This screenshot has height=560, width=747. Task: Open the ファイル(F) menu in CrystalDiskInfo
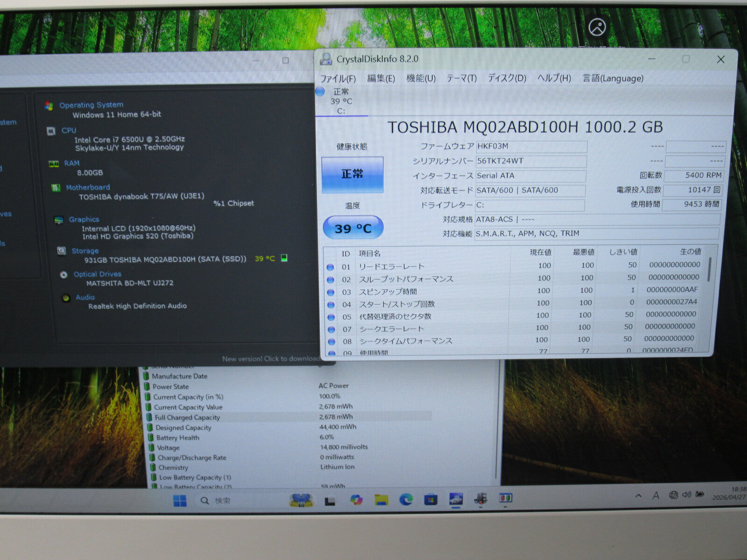click(x=338, y=78)
